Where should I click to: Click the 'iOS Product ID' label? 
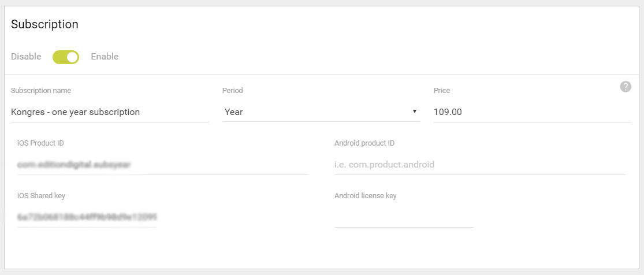pyautogui.click(x=40, y=143)
